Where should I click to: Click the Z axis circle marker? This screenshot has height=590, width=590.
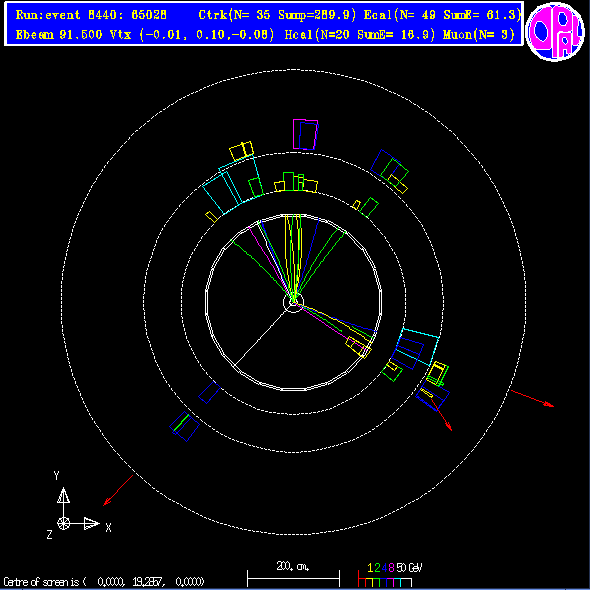[x=63, y=523]
